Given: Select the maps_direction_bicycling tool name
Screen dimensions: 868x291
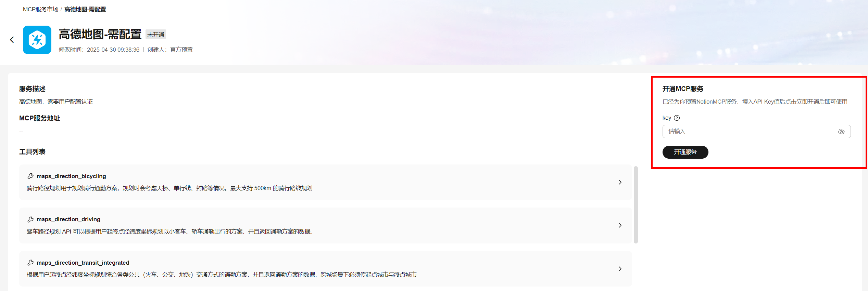Looking at the screenshot, I should point(71,176).
